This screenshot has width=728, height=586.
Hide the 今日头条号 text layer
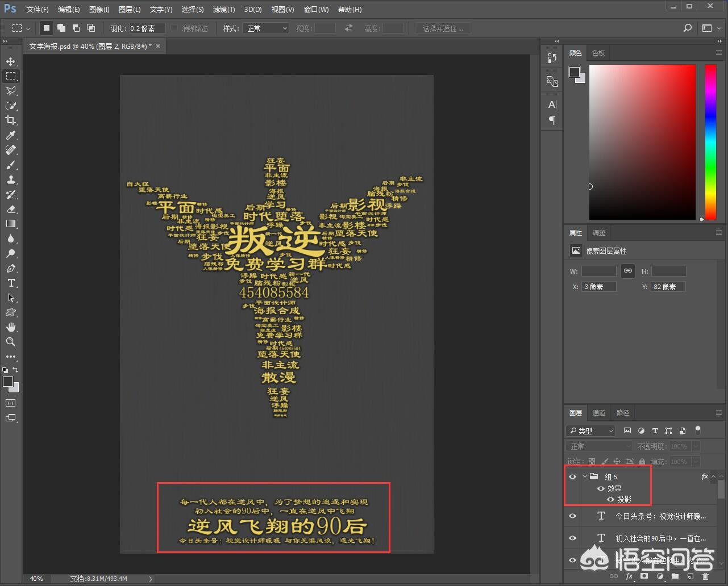(572, 516)
